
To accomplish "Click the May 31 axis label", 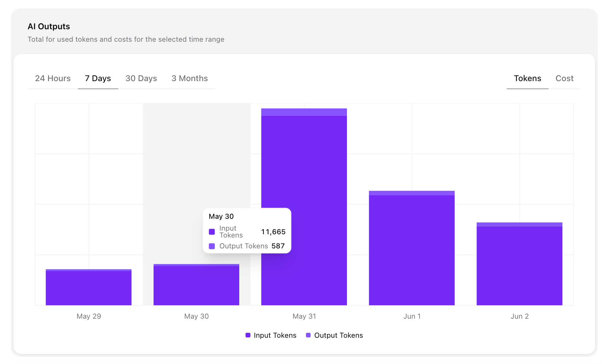I will pyautogui.click(x=304, y=316).
